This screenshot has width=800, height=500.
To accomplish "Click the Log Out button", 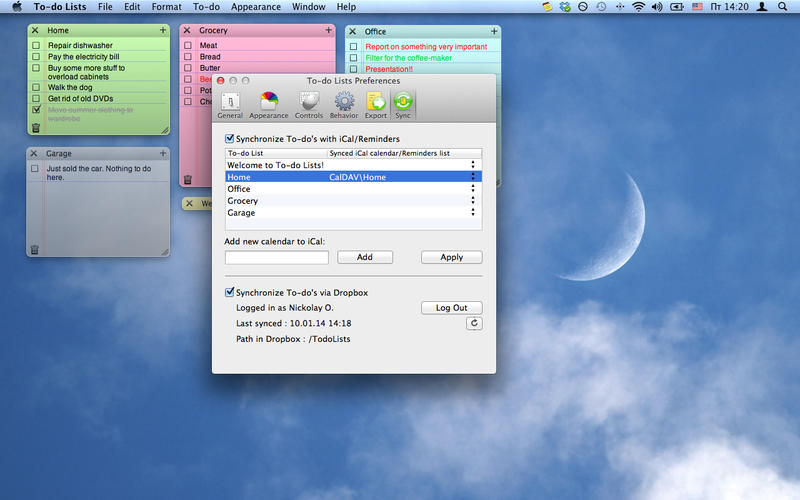I will coord(451,308).
